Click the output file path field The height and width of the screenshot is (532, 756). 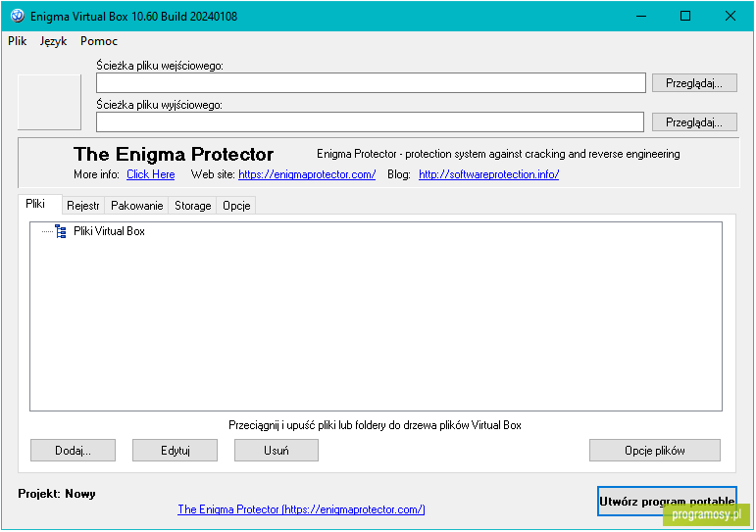(370, 121)
